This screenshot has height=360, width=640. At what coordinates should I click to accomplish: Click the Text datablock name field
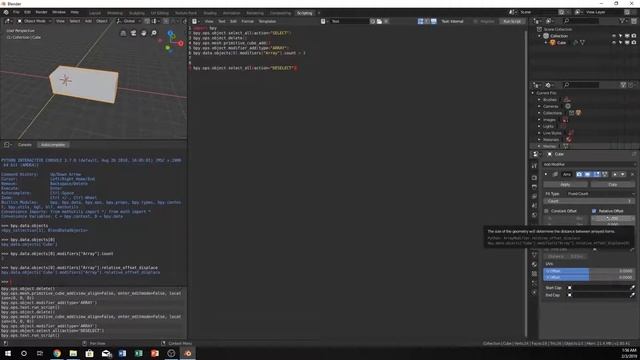click(x=349, y=21)
